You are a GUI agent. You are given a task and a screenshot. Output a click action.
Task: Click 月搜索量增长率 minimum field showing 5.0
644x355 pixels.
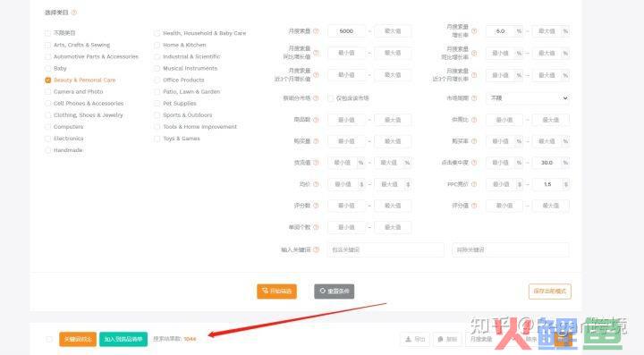(x=500, y=31)
